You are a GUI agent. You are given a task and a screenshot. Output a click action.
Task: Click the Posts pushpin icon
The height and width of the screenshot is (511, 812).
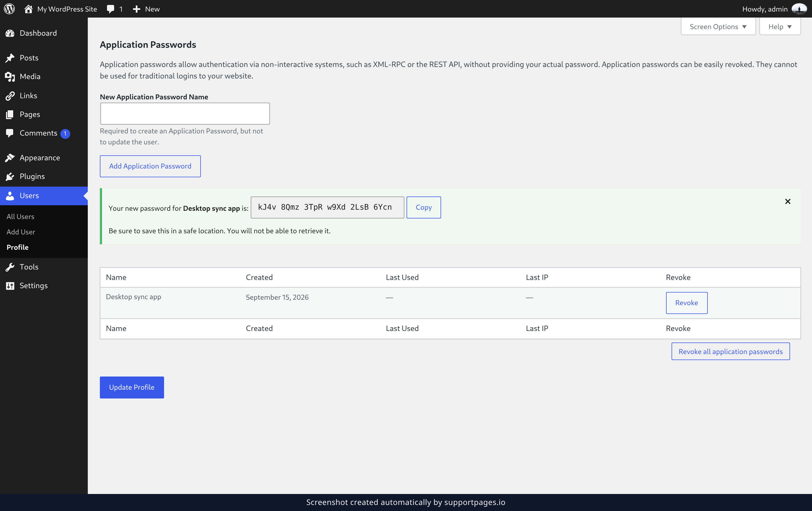click(x=10, y=58)
